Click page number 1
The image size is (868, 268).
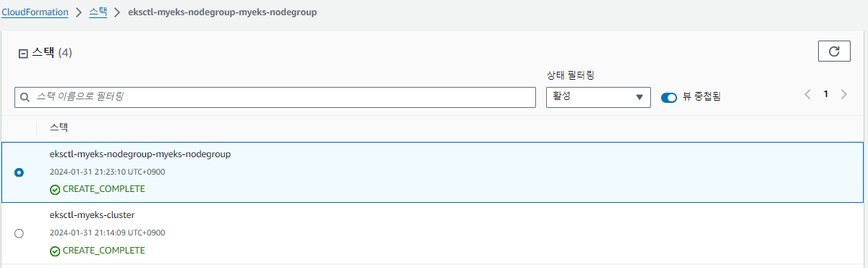825,94
